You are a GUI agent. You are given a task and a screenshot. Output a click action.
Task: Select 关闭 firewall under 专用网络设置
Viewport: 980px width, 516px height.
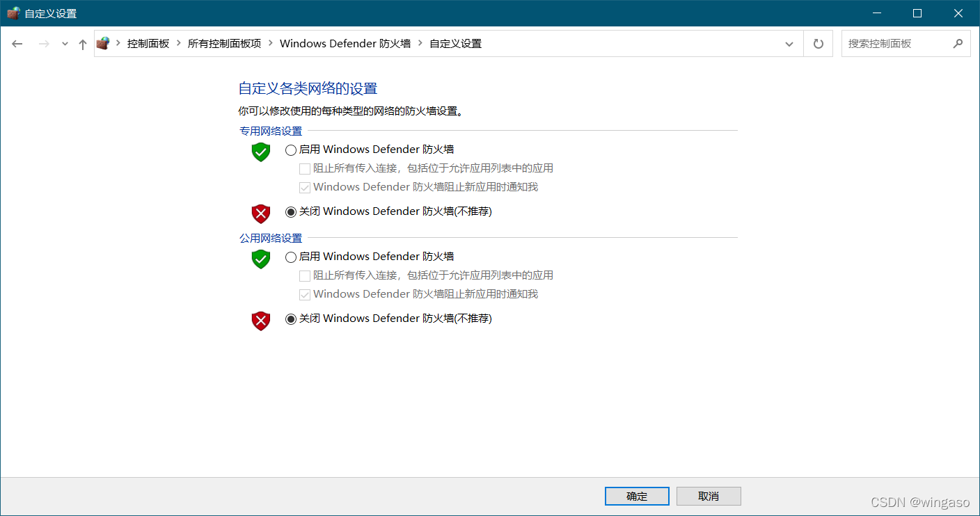coord(291,211)
